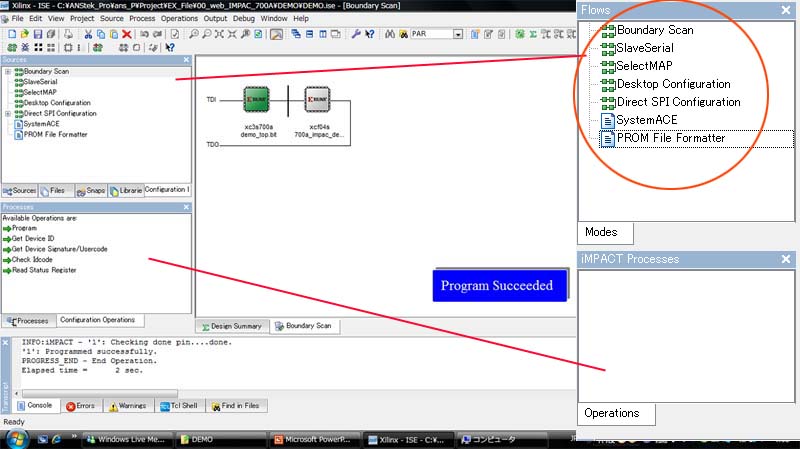This screenshot has height=449, width=800.
Task: Open the Errors tab in transcript
Action: [81, 406]
